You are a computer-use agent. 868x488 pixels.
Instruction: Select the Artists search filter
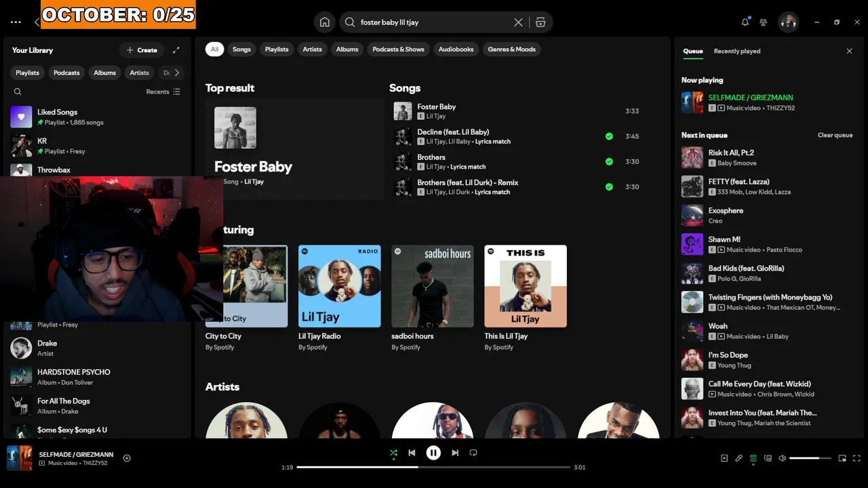tap(312, 49)
